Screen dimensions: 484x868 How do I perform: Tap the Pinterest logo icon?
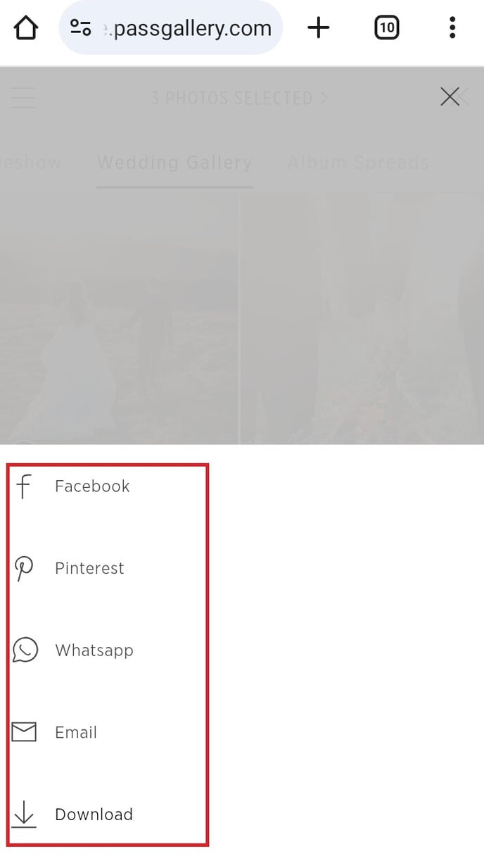tap(24, 568)
